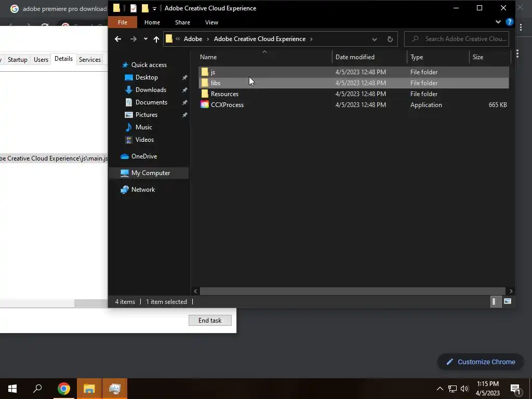Viewport: 532px width, 399px height.
Task: Click the Properties quick access toolbar icon
Action: pyautogui.click(x=134, y=8)
